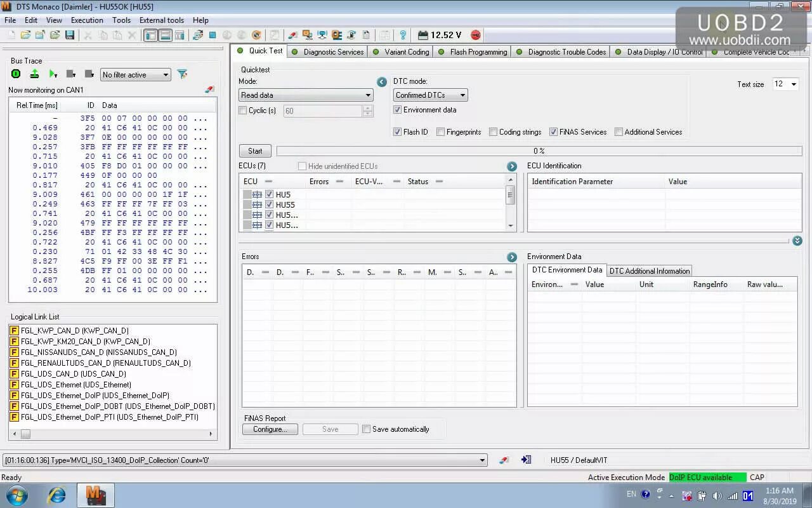
Task: Open the Flash Programming tab
Action: click(x=473, y=52)
